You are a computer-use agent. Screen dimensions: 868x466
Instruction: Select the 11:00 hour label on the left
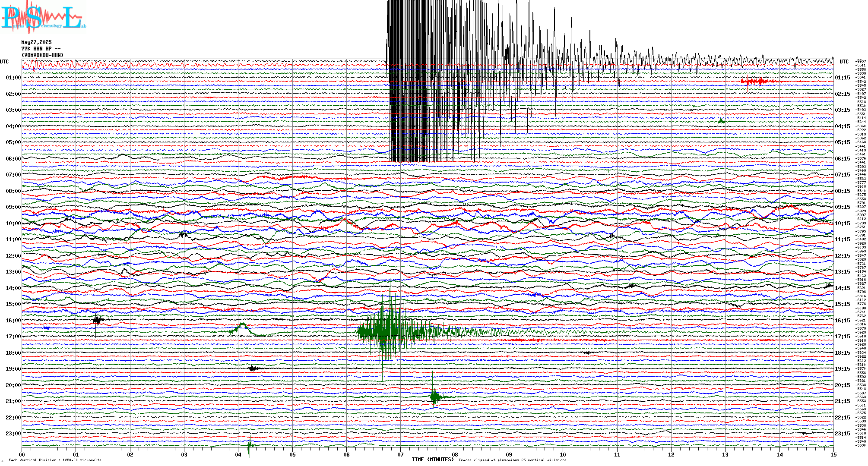[x=13, y=239]
